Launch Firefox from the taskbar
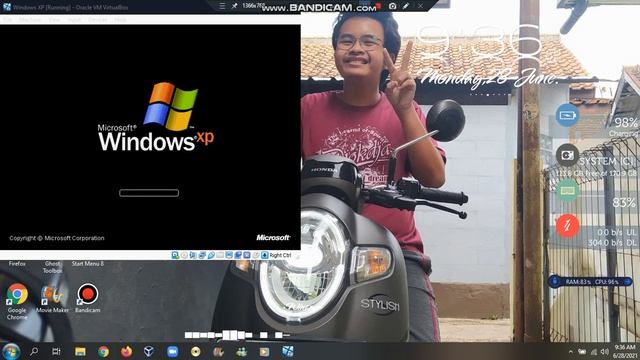Viewport: 640px width, 360px height. pyautogui.click(x=127, y=351)
